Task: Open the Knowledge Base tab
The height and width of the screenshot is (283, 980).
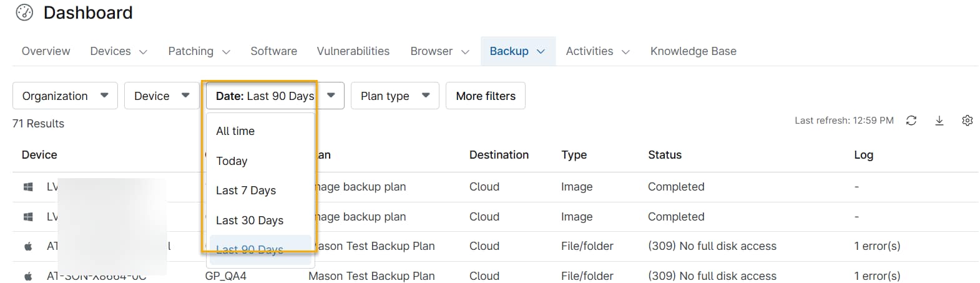Action: point(693,51)
